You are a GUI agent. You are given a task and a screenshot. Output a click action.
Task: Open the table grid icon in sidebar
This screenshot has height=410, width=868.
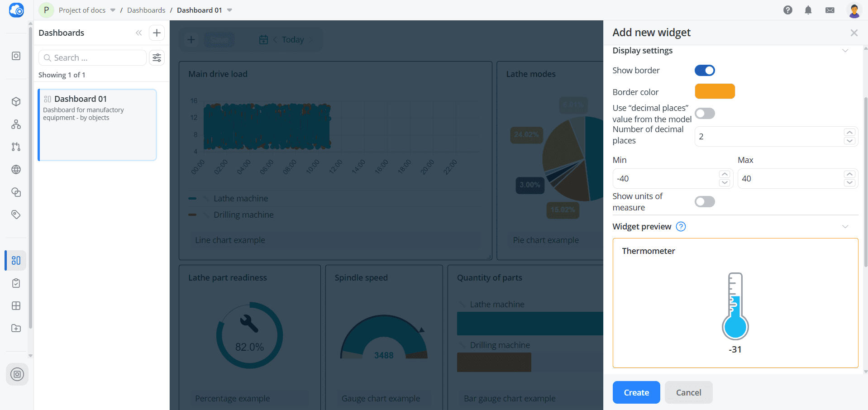tap(16, 305)
